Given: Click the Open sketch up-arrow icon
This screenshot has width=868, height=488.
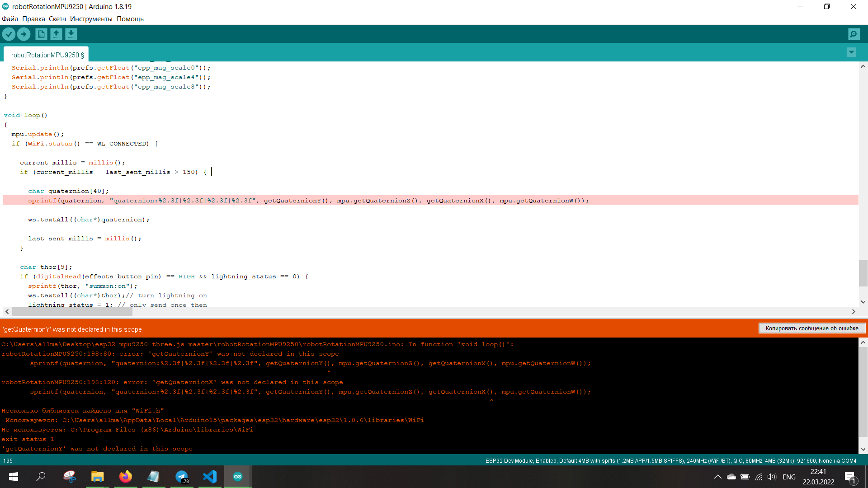Looking at the screenshot, I should click(56, 34).
